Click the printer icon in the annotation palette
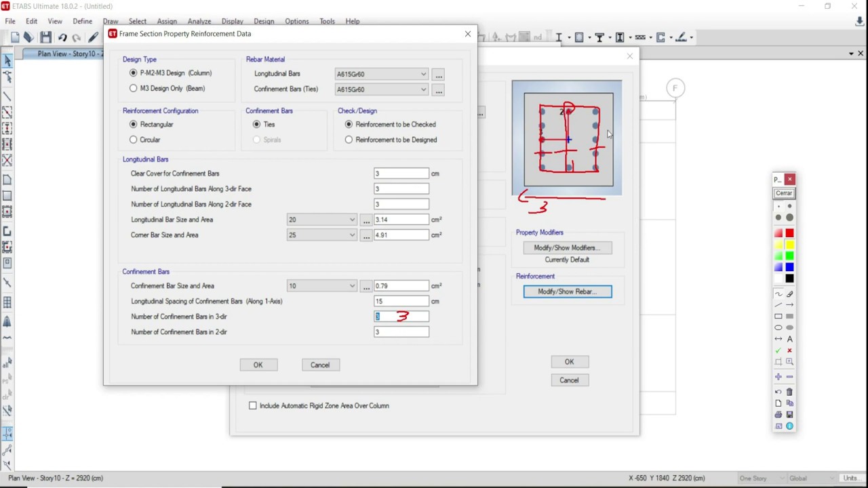This screenshot has width=868, height=488. 778,414
